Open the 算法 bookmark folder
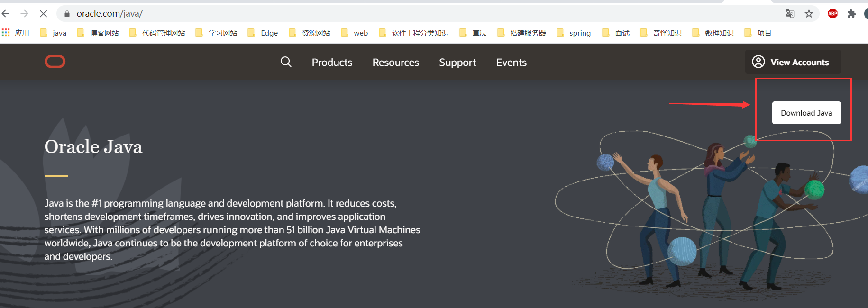This screenshot has width=868, height=308. (x=473, y=33)
